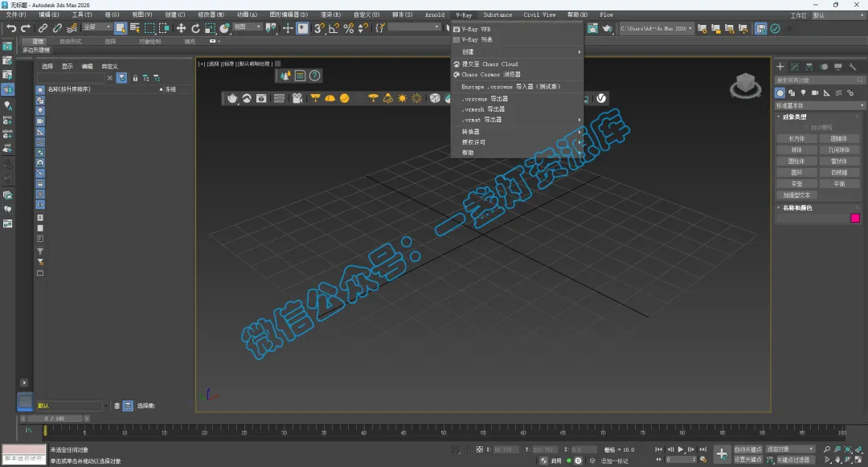Click the Auto Key button

coord(748,449)
